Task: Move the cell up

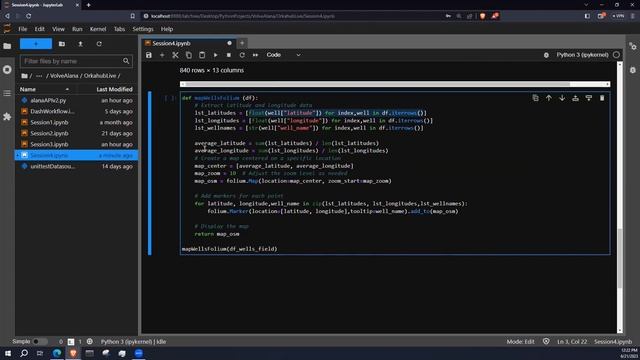Action: point(549,98)
